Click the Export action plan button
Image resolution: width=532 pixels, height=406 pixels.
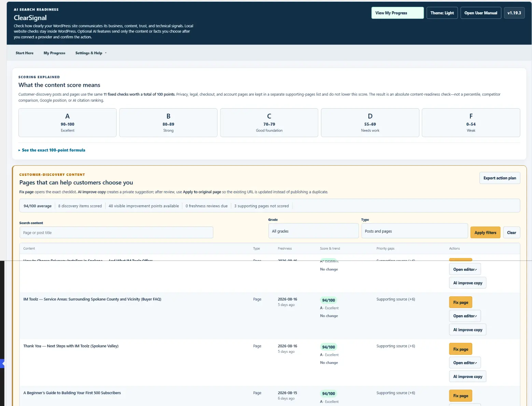(500, 178)
